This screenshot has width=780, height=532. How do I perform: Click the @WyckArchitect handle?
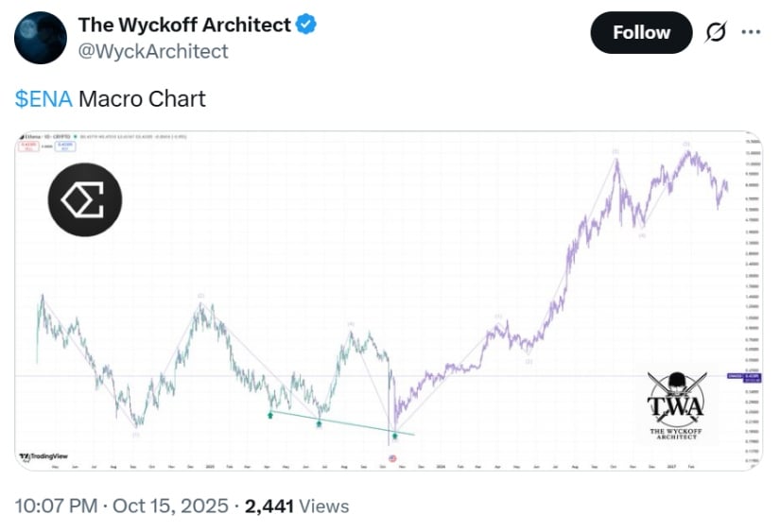click(x=153, y=51)
